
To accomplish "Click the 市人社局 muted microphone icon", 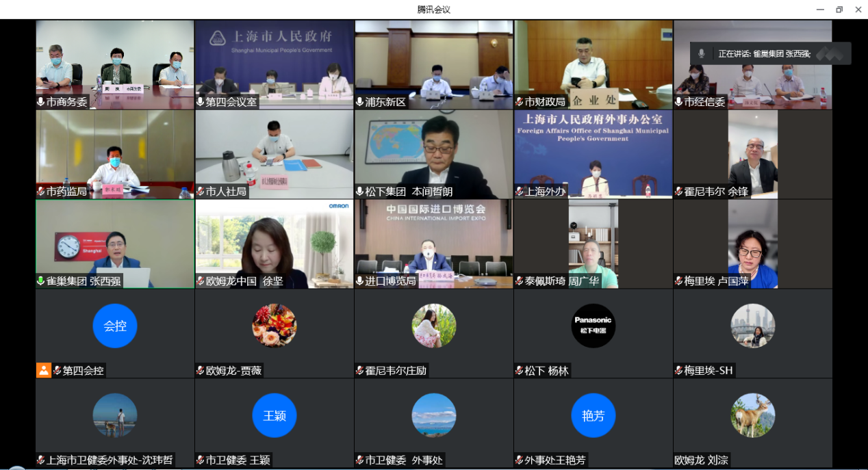I will click(x=201, y=192).
